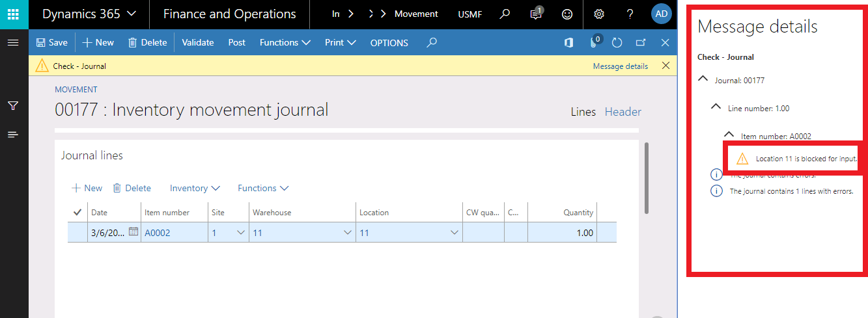Click the journal lines vertical scrollbar
The width and height of the screenshot is (868, 318).
(646, 178)
